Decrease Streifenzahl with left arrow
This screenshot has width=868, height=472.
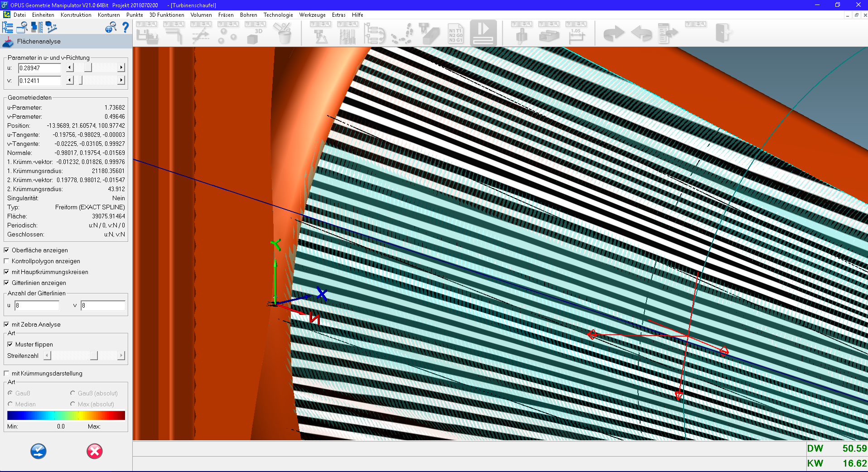[47, 356]
